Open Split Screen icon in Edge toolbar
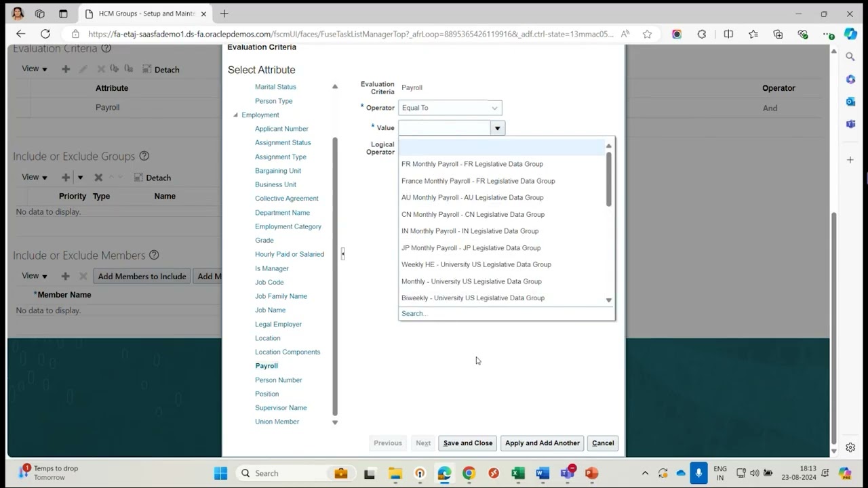 (x=728, y=34)
